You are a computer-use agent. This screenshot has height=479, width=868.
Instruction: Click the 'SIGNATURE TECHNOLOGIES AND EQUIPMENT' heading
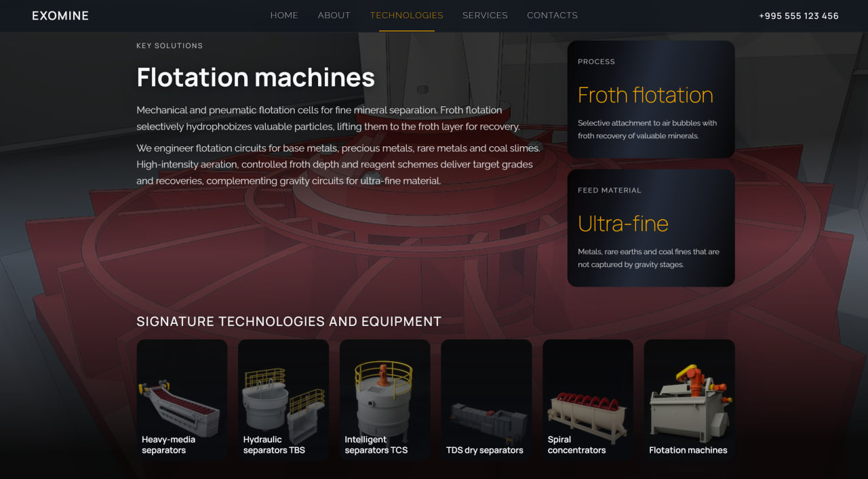[289, 321]
